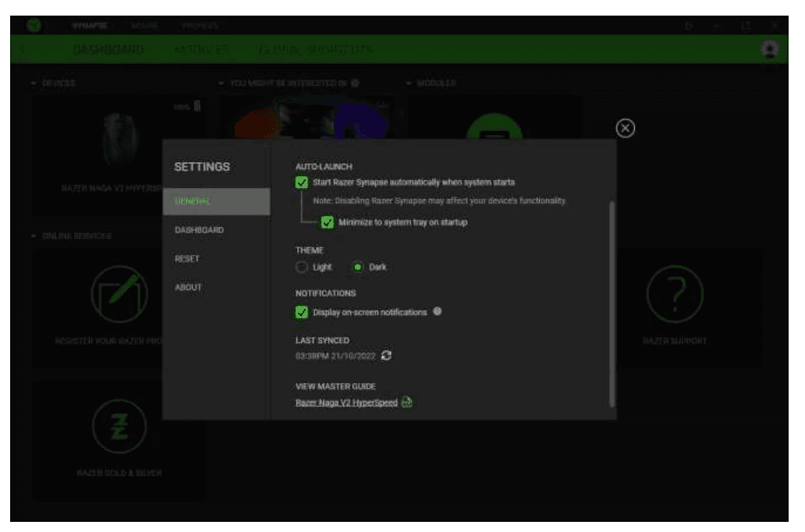Uncheck Minimize to system tray on startup
This screenshot has height=532, width=805.
coord(328,222)
